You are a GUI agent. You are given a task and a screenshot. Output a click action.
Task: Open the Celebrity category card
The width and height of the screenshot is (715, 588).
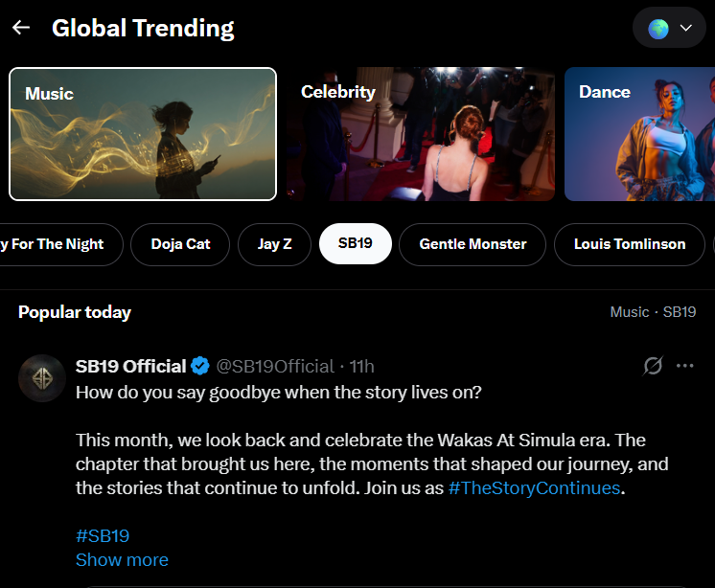pos(421,134)
